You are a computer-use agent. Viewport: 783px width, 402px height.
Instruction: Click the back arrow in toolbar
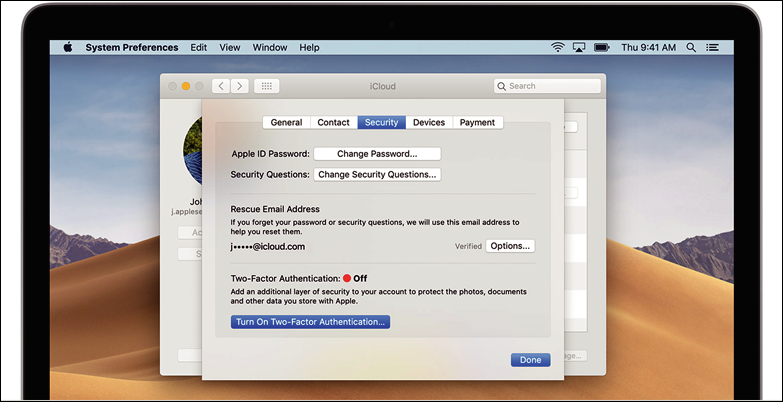coord(222,86)
